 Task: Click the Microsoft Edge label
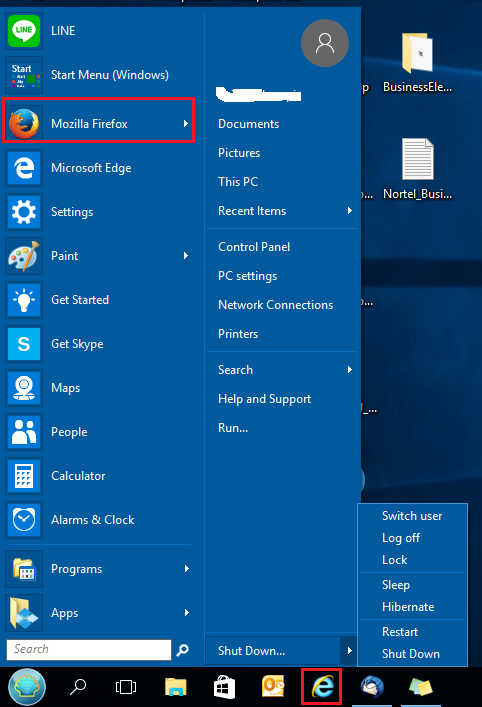click(91, 168)
